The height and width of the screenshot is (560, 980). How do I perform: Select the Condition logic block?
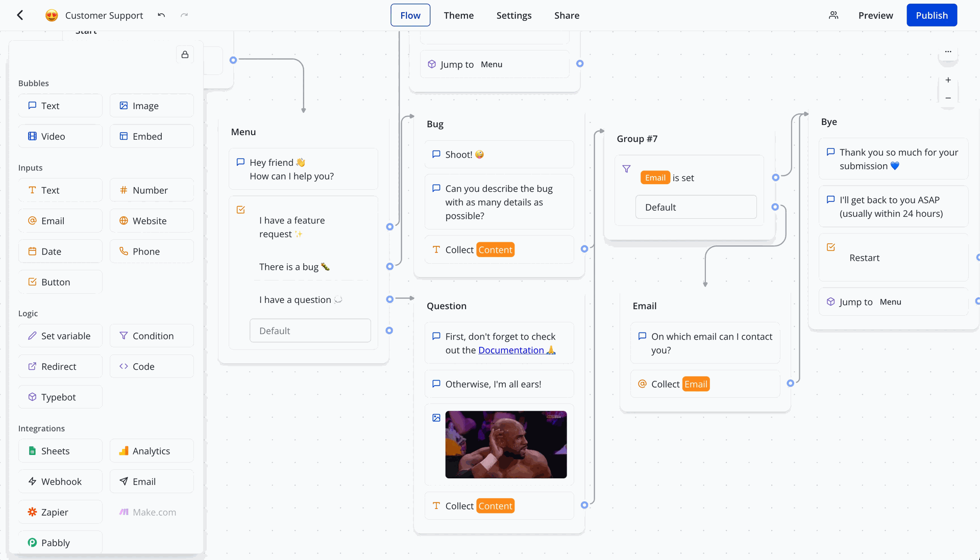[152, 336]
